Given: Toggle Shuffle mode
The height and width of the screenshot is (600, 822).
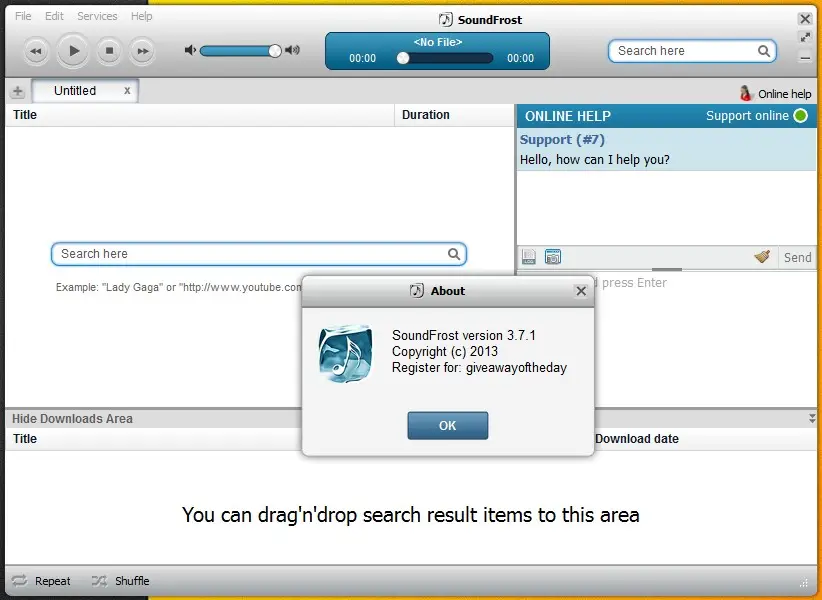Looking at the screenshot, I should (121, 581).
